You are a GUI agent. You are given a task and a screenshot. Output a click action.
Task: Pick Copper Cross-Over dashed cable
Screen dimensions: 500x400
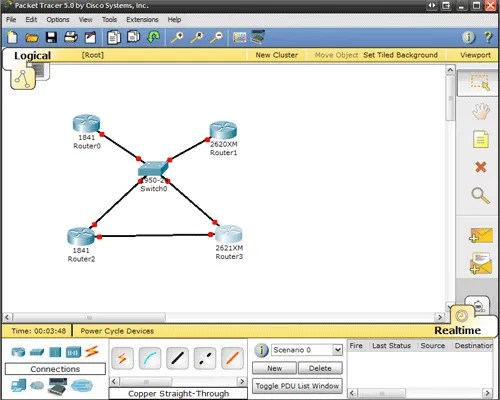tap(205, 358)
